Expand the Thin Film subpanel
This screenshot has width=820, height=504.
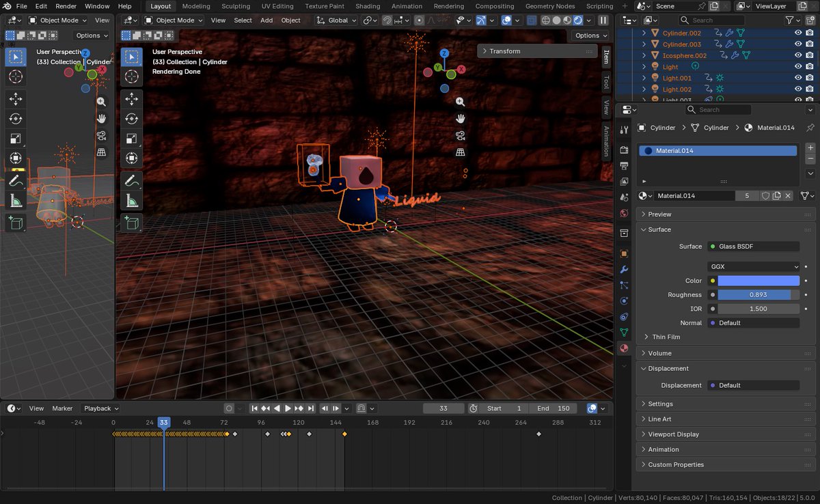click(666, 337)
